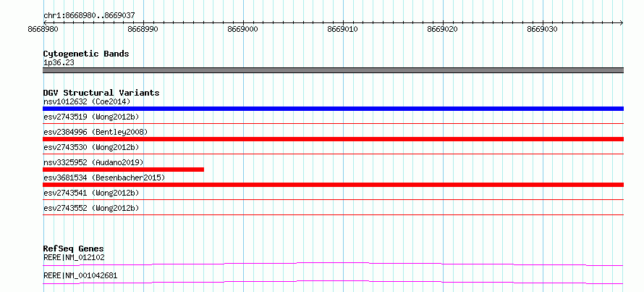
Task: Click the thin red esv2743530 variant line
Action: pyautogui.click(x=333, y=154)
